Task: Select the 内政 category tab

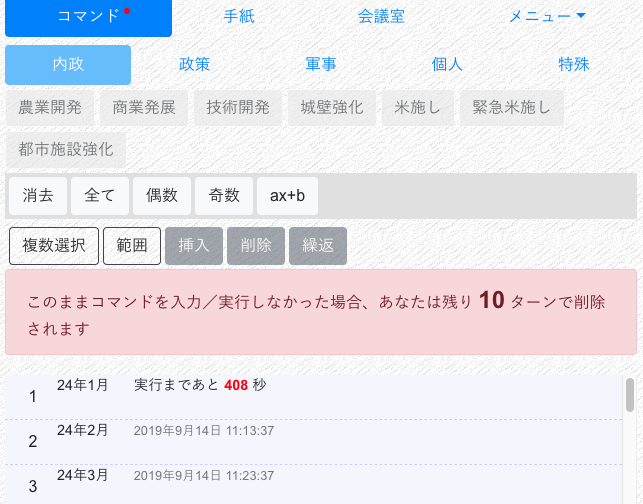Action: coord(68,65)
